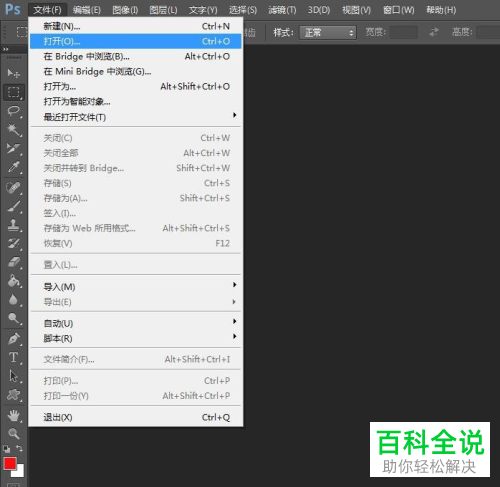Swap foreground and background colors
Image resolution: width=500 pixels, height=487 pixels.
coord(20,449)
